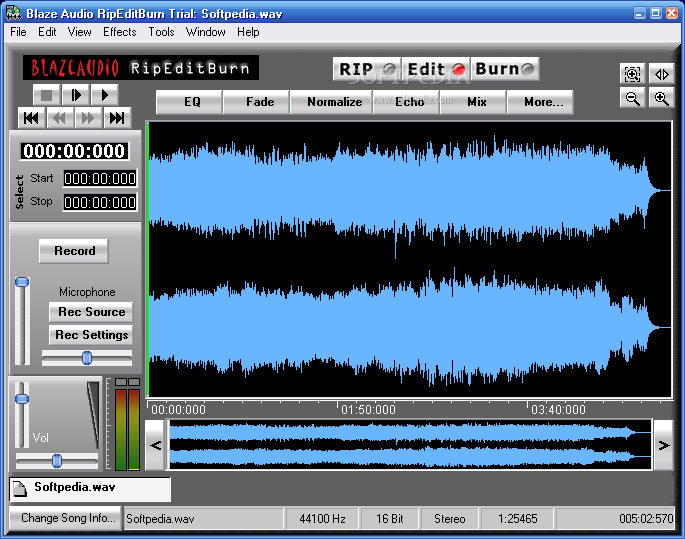Click the vertical Vol slider handle

pos(22,399)
